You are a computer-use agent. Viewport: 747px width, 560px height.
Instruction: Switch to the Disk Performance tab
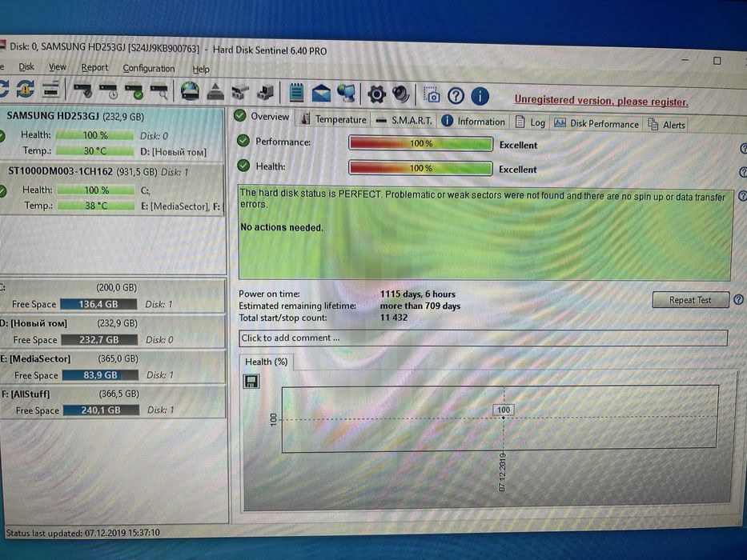coord(596,124)
